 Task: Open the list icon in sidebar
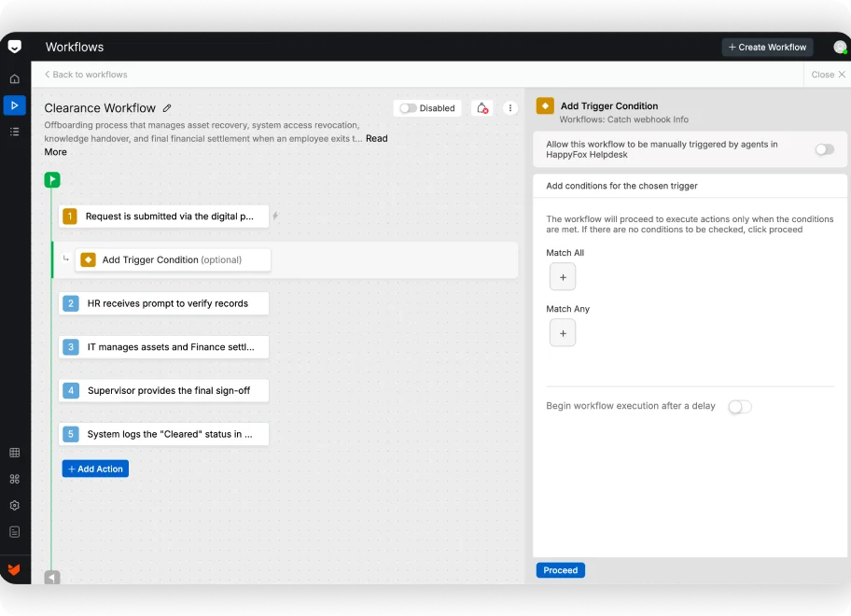15,132
